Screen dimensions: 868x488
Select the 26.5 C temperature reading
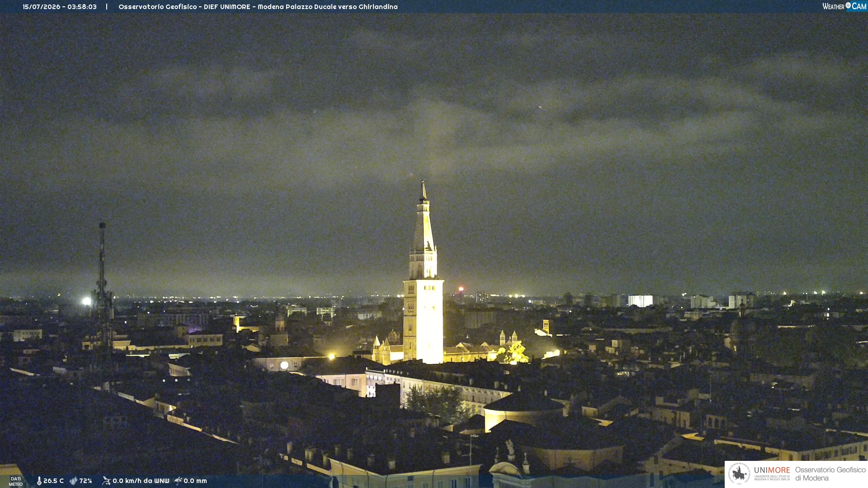[x=53, y=481]
